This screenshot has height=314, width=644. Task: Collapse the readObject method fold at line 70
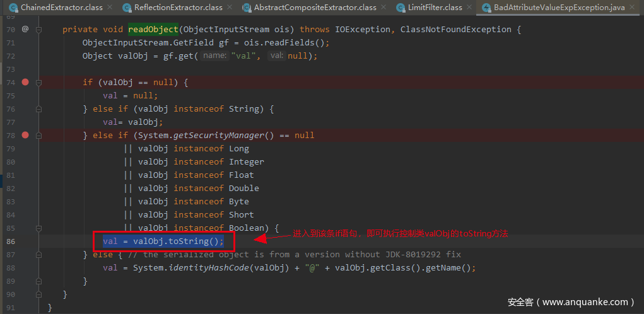39,30
